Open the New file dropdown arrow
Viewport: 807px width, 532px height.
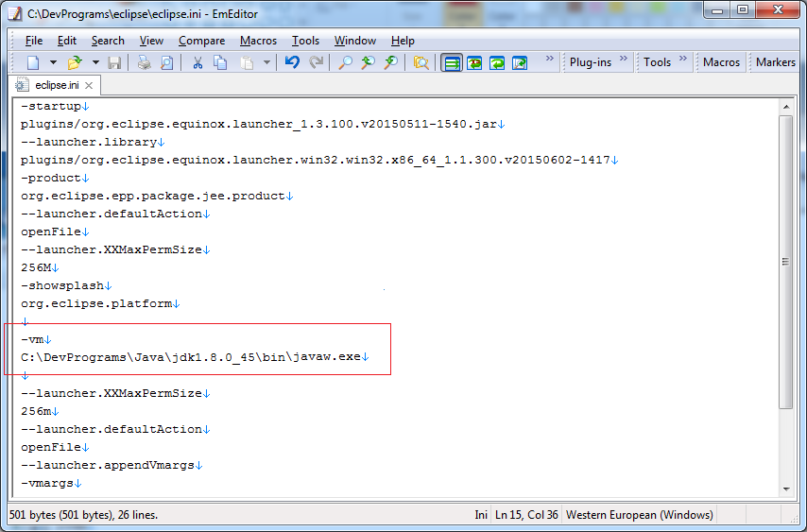[x=53, y=62]
